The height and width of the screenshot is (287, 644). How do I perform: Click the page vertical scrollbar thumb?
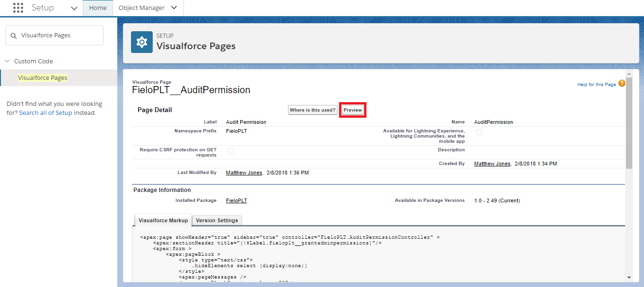pyautogui.click(x=629, y=123)
